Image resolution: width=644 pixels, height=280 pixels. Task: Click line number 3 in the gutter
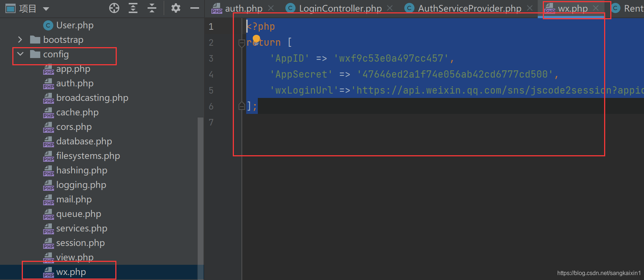click(x=211, y=58)
